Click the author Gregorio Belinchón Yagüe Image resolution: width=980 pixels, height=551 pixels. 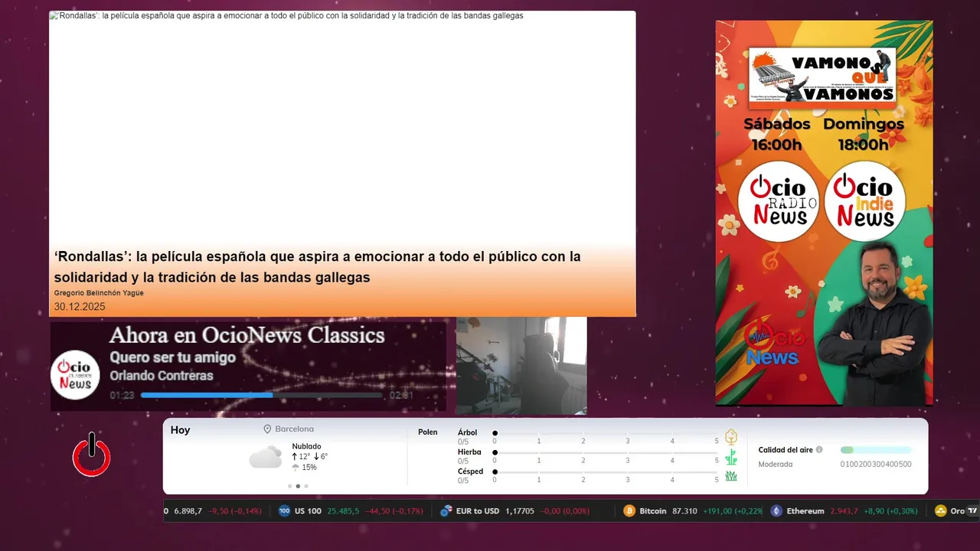point(99,293)
